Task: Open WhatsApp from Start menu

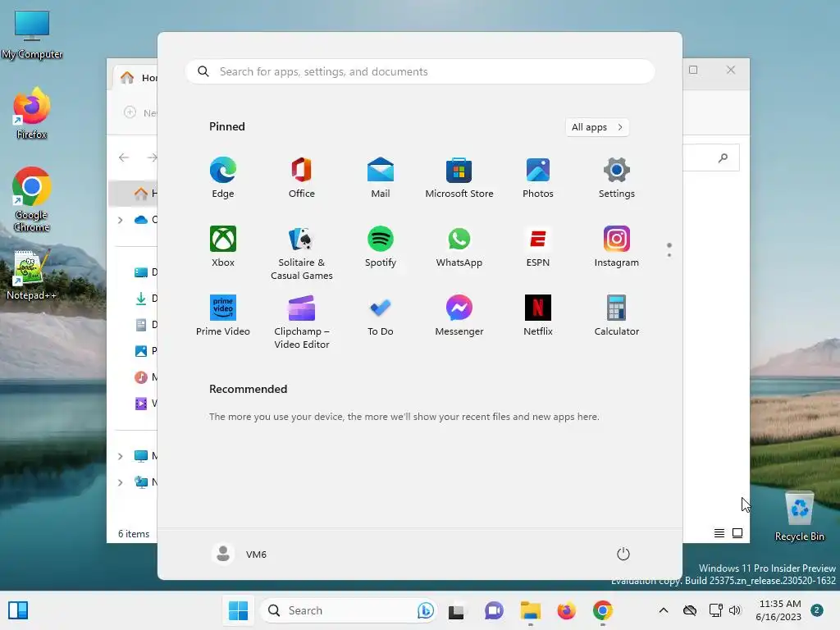Action: 459,246
